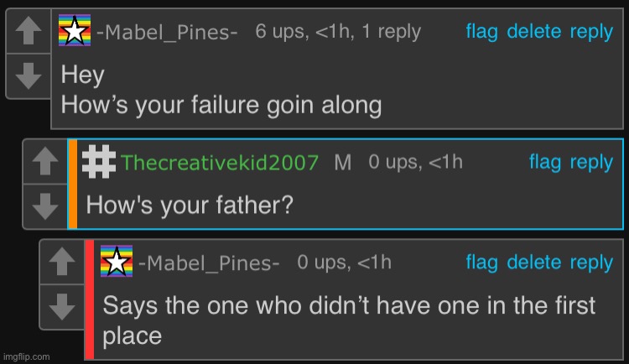The image size is (629, 364).
Task: Reply to the last comment in thread
Action: [591, 263]
